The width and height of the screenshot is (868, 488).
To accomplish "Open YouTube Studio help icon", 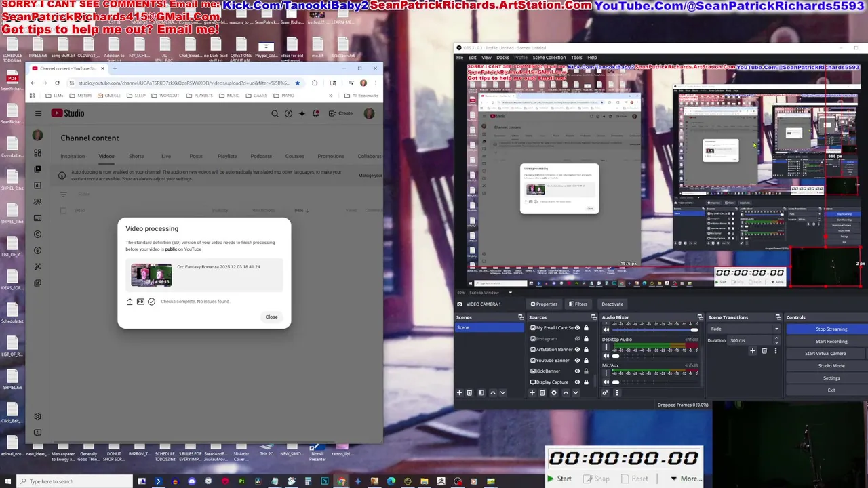I will [x=288, y=113].
